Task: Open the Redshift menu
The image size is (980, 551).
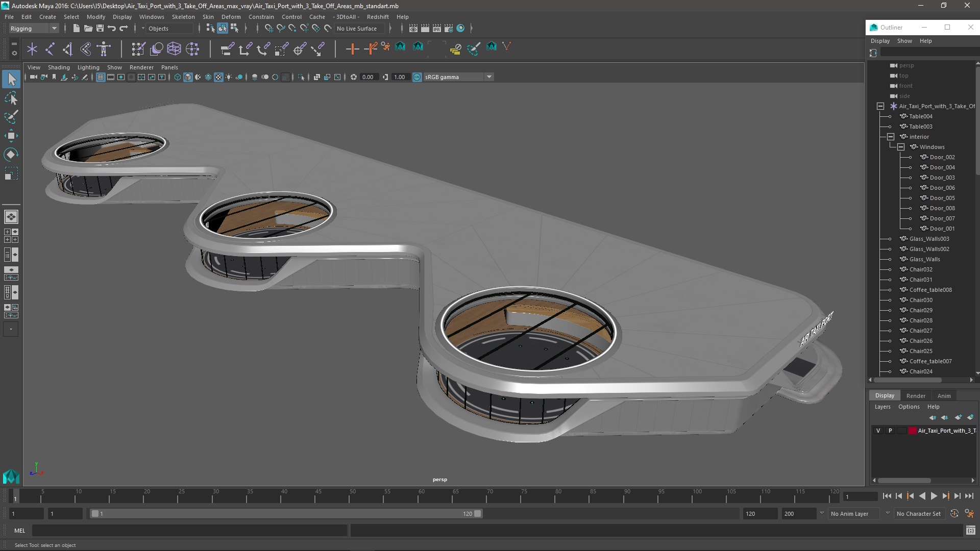Action: (x=378, y=17)
